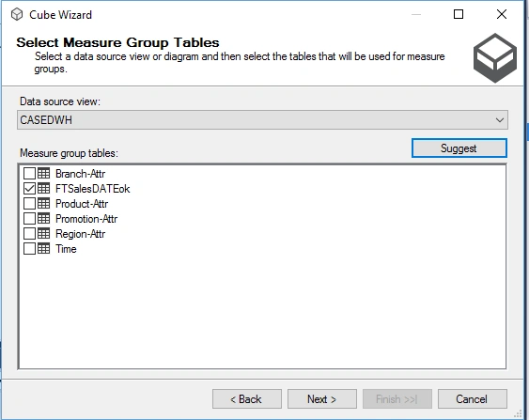Select the Region-Attr list entry text
529x420 pixels.
click(x=80, y=234)
